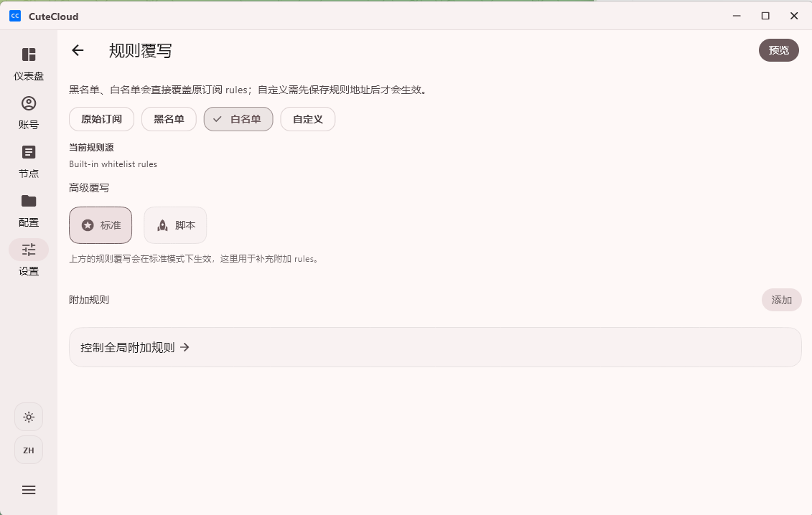Click the CuteCloud logo in the title bar

point(15,16)
